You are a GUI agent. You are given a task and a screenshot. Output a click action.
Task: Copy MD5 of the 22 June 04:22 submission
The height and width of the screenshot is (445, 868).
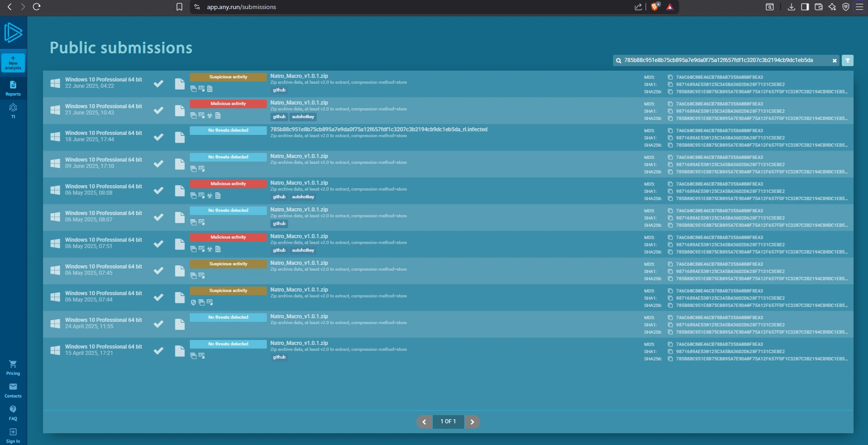[x=670, y=77]
